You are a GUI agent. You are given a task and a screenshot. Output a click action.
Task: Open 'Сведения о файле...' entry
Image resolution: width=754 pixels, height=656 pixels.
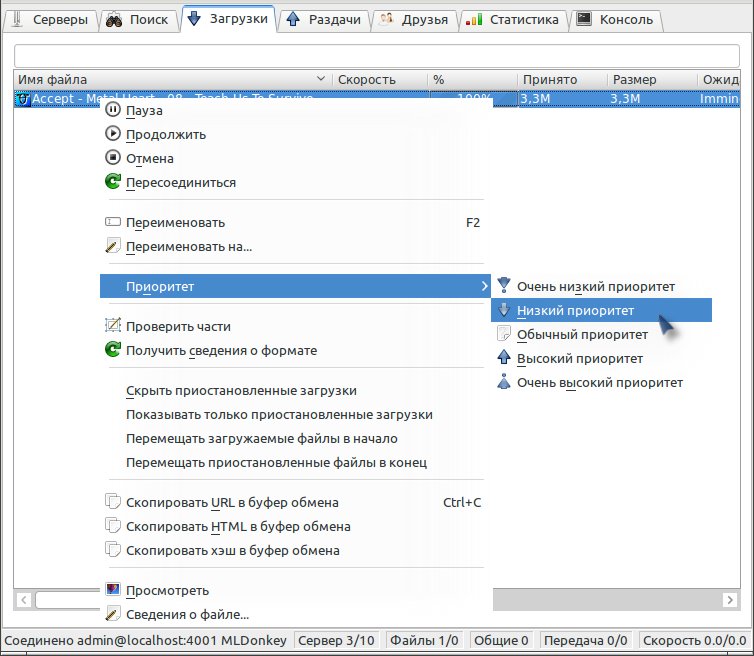point(295,614)
